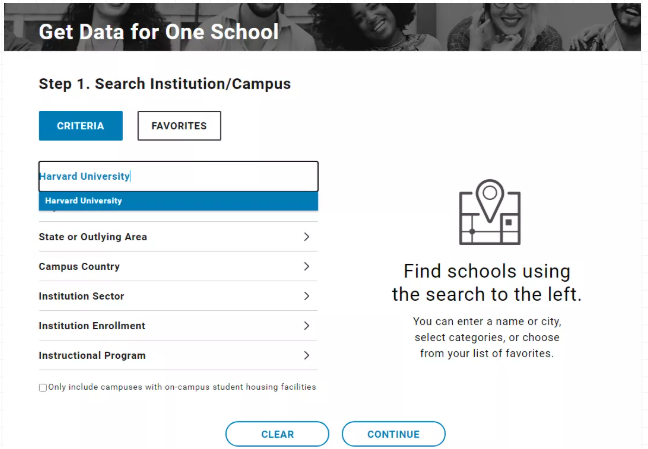Screen dimensions: 648x449
Task: Switch to the Favorites tab
Action: tap(179, 126)
